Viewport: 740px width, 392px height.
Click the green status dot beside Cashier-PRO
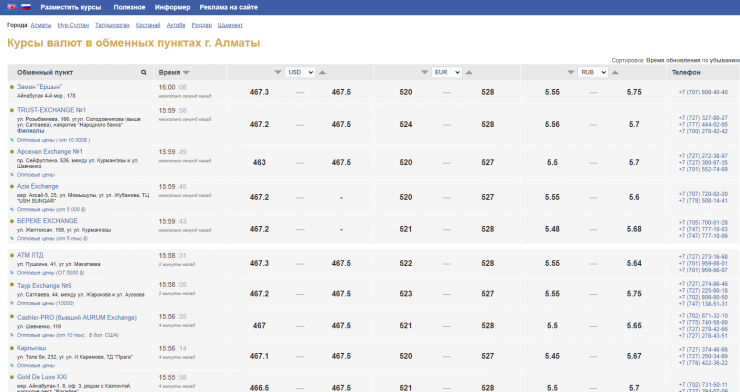pyautogui.click(x=12, y=317)
